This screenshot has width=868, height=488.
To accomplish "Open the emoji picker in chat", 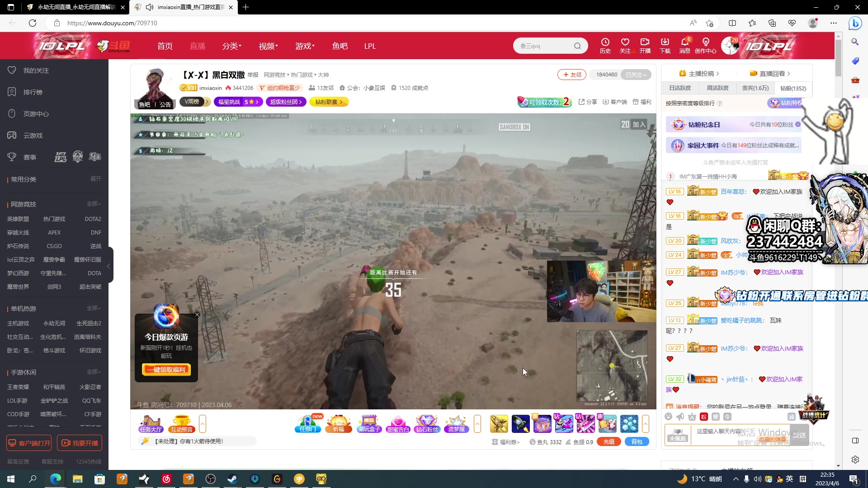I will [x=669, y=417].
